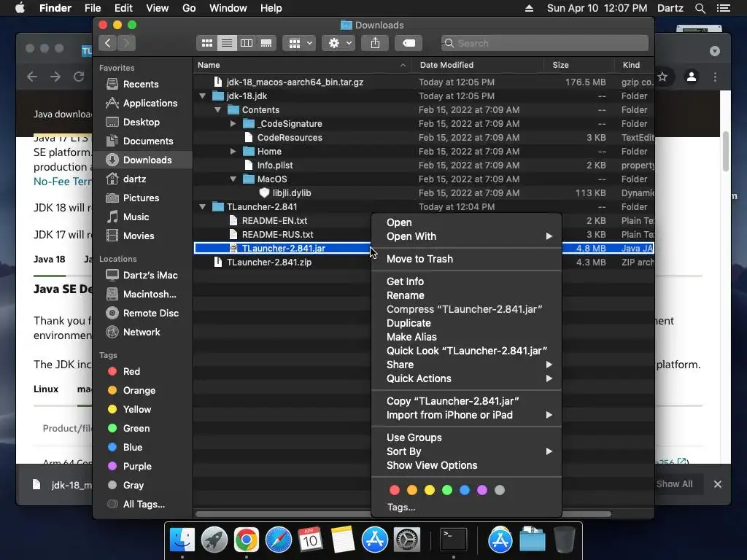Sort files by Date Modified column
The height and width of the screenshot is (560, 747).
pos(479,65)
